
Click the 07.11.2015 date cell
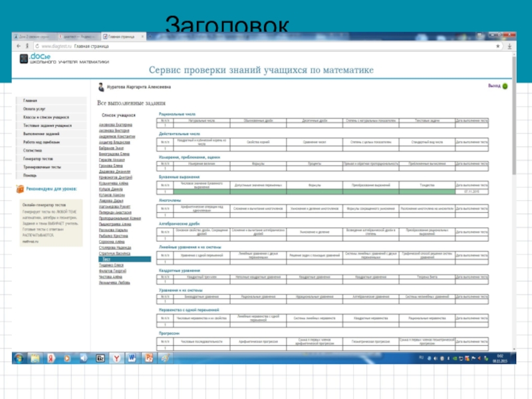(471, 192)
